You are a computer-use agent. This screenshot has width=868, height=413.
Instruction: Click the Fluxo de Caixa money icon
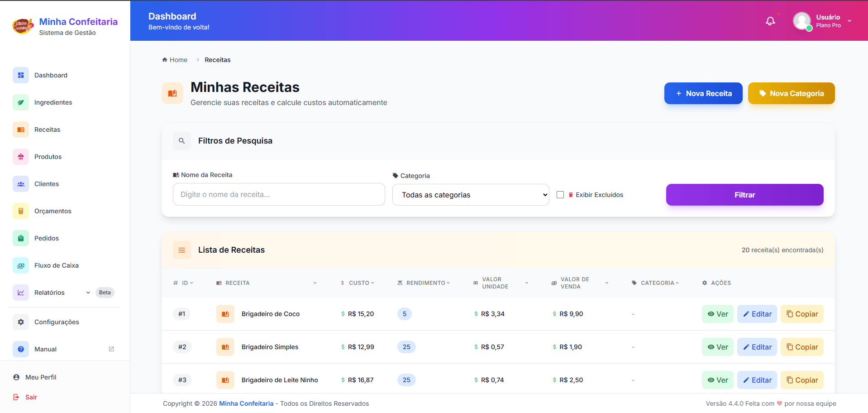[21, 265]
